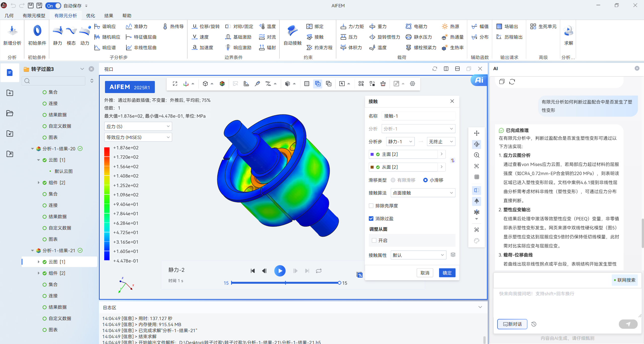The image size is (644, 344).
Task: Check the 排除壳厚度 checkbox
Action: (x=371, y=206)
